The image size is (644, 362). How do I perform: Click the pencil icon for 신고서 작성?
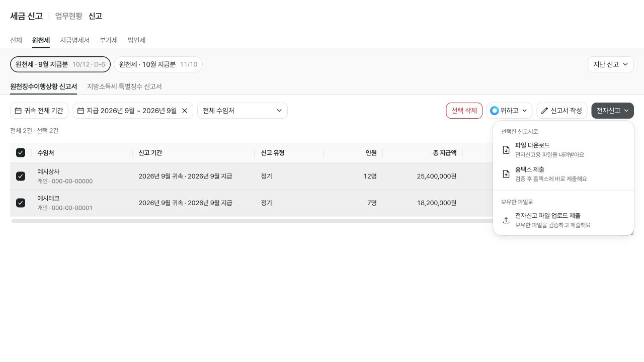(544, 111)
